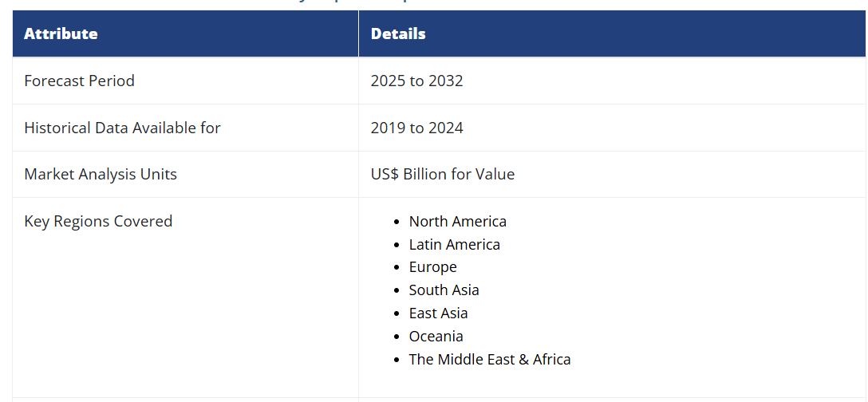Select the Latin America list item
Image resolution: width=868 pixels, height=402 pixels.
454,244
